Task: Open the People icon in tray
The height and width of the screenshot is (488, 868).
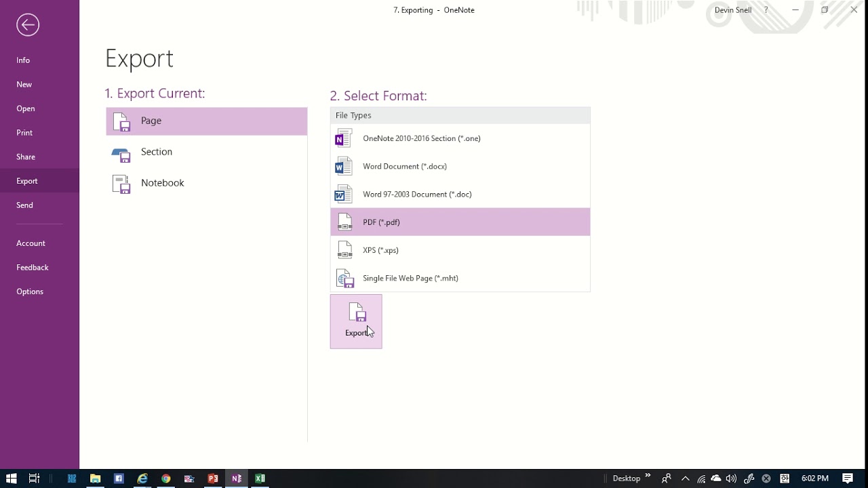Action: [x=667, y=479]
